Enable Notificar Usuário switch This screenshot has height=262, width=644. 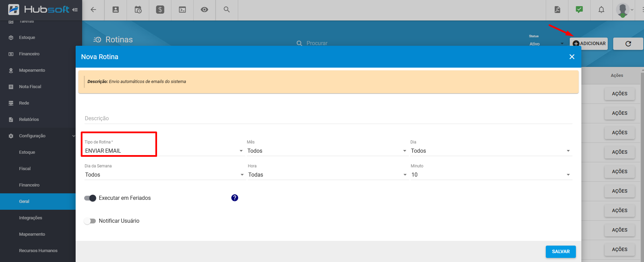90,221
